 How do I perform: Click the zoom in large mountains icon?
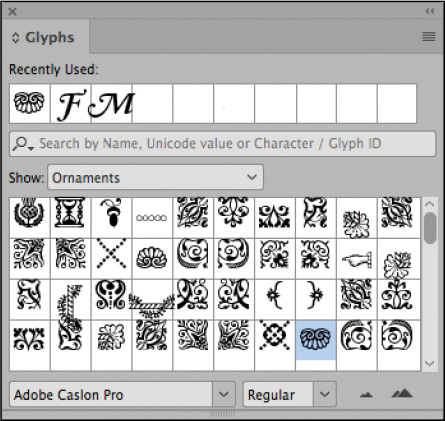tap(402, 393)
